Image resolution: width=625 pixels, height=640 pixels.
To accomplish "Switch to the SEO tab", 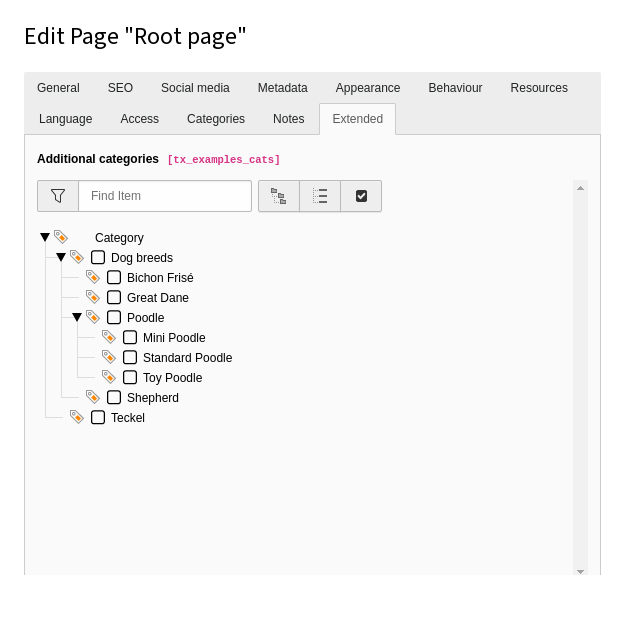I will [120, 88].
